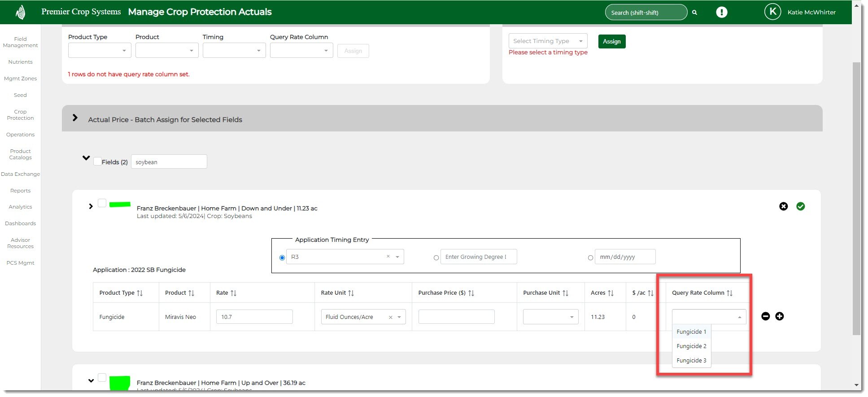Open Crop Protection in the sidebar
868x397 pixels.
(x=20, y=115)
